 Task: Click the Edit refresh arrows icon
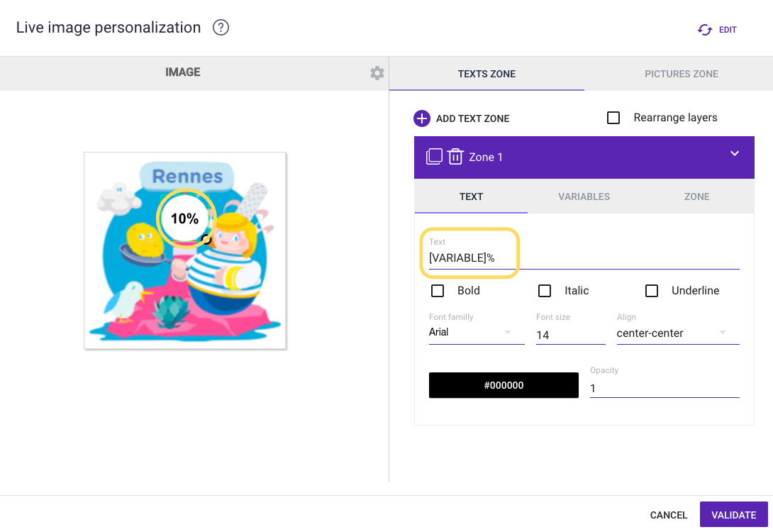click(x=705, y=30)
